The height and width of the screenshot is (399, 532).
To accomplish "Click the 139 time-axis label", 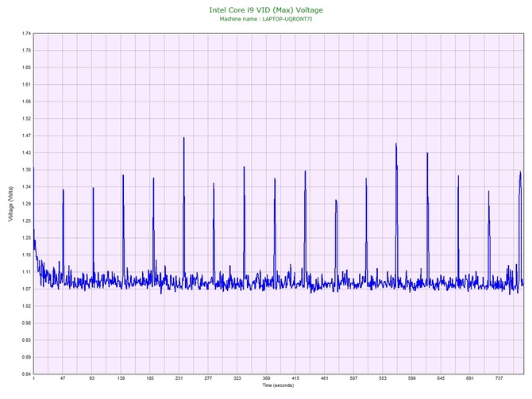I will [121, 378].
